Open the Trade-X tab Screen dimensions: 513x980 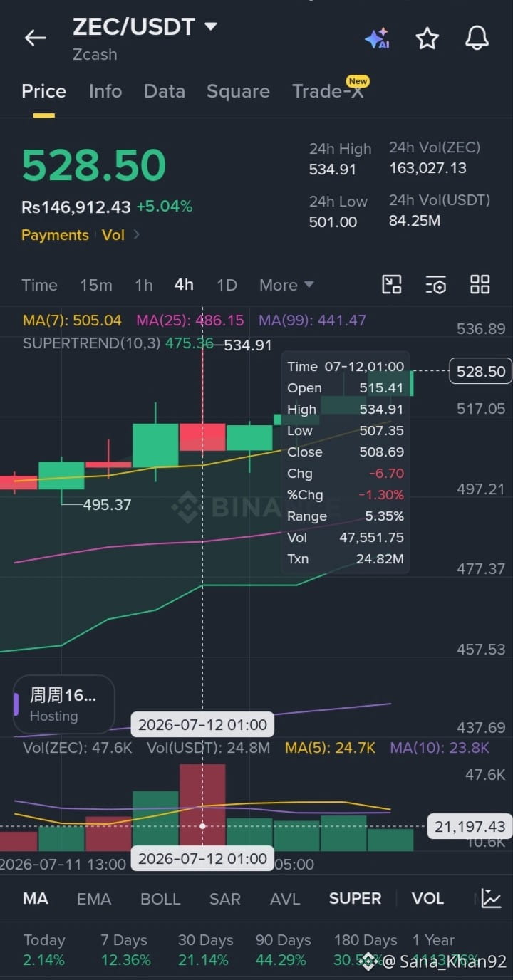pyautogui.click(x=328, y=91)
